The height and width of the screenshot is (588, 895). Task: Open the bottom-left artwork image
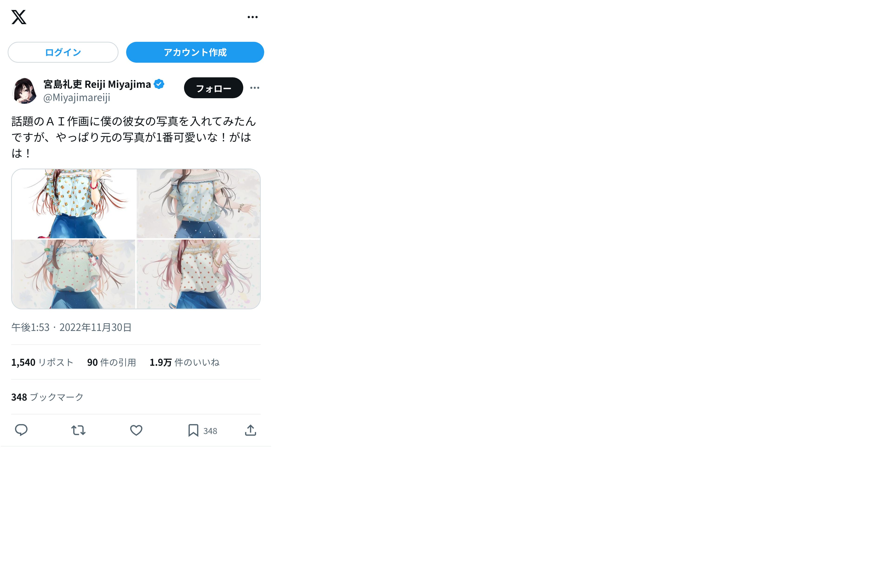point(74,274)
